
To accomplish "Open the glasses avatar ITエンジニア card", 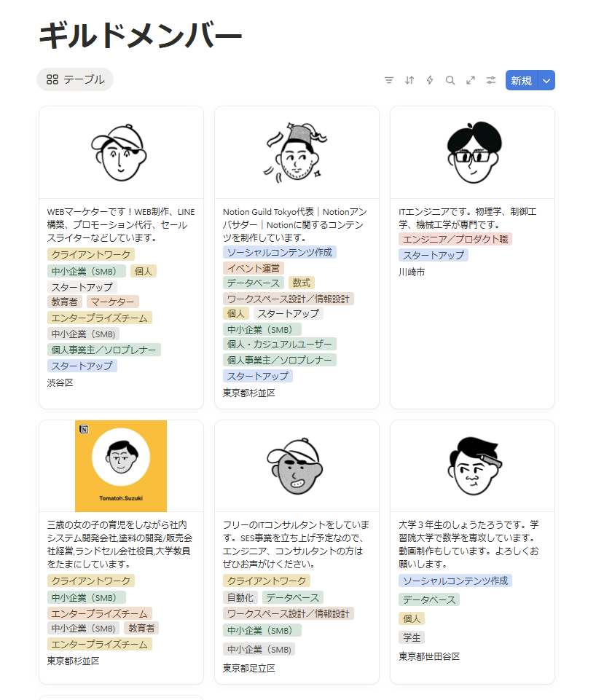I will pos(474,153).
